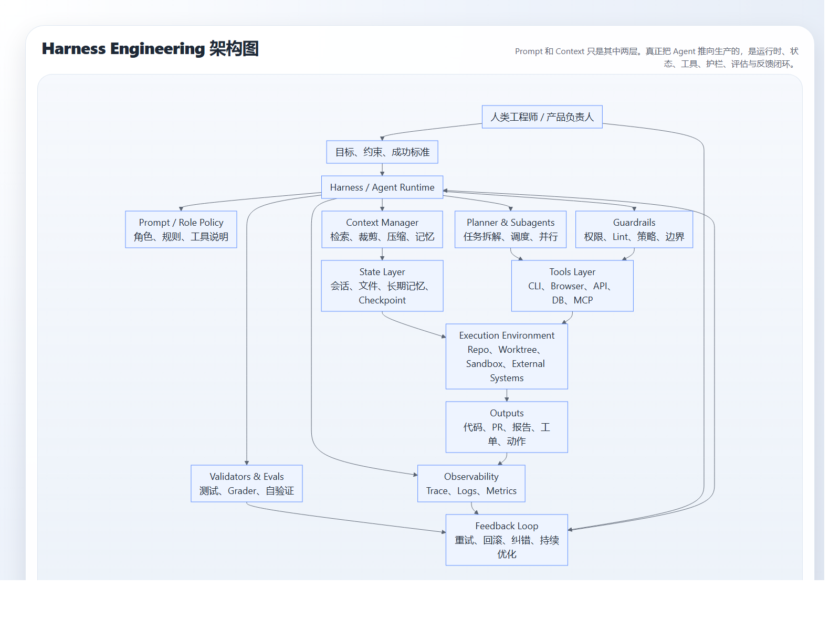Click the 人类工程师 / 产品负责人 node

pyautogui.click(x=542, y=117)
